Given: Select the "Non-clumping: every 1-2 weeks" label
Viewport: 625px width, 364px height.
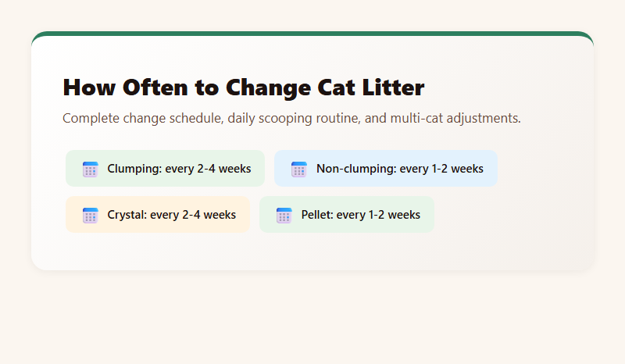Looking at the screenshot, I should 399,169.
